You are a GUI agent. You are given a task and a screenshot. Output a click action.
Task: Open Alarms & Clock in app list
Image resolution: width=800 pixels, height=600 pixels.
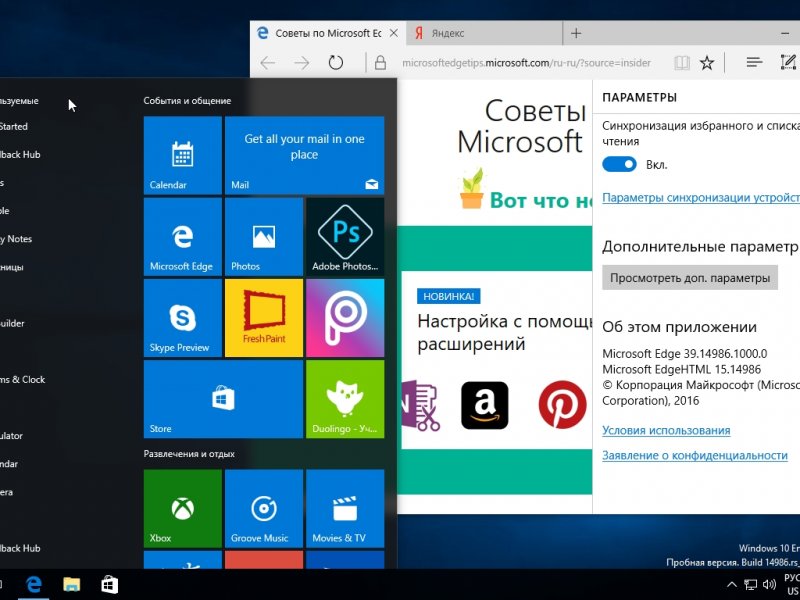22,380
